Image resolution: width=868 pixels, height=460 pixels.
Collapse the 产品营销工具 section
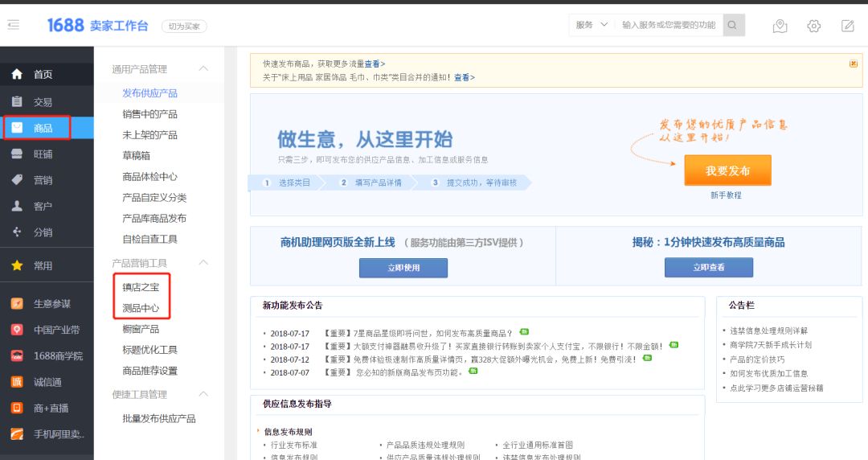(x=203, y=263)
